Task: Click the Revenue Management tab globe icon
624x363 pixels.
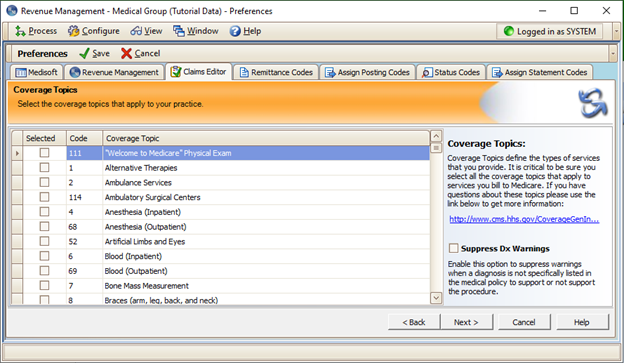Action: pos(75,72)
